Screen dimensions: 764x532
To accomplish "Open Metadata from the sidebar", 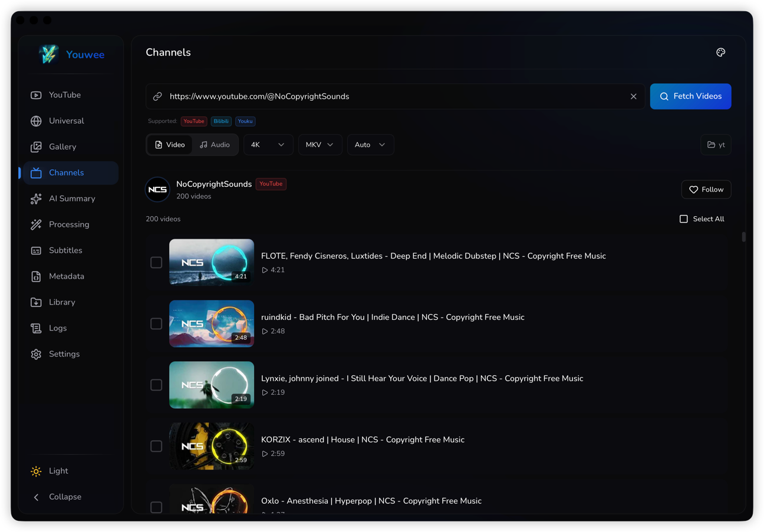I will 71,276.
